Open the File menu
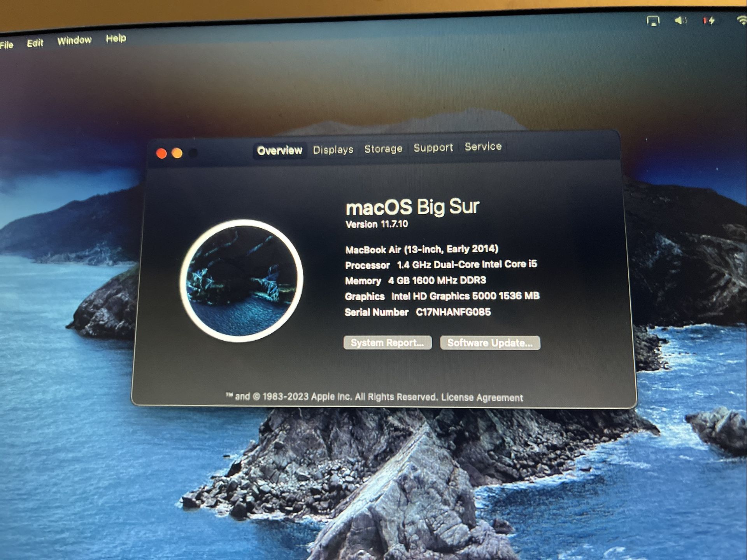The image size is (747, 560). (x=7, y=45)
